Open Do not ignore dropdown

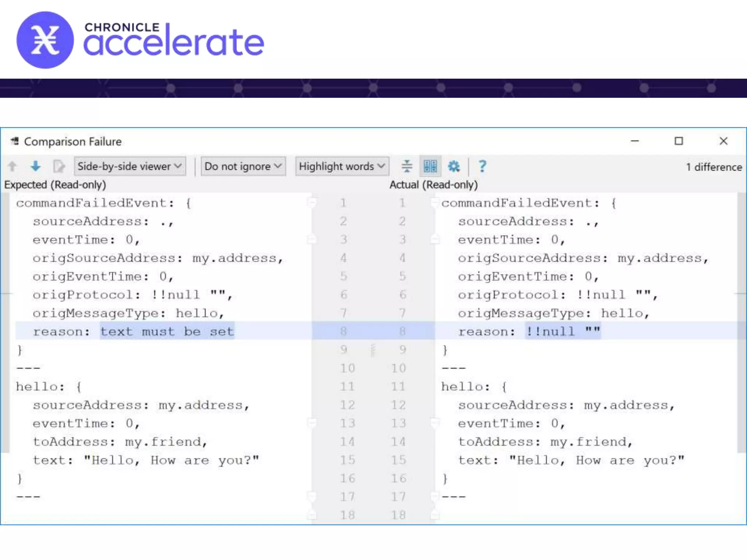[243, 166]
